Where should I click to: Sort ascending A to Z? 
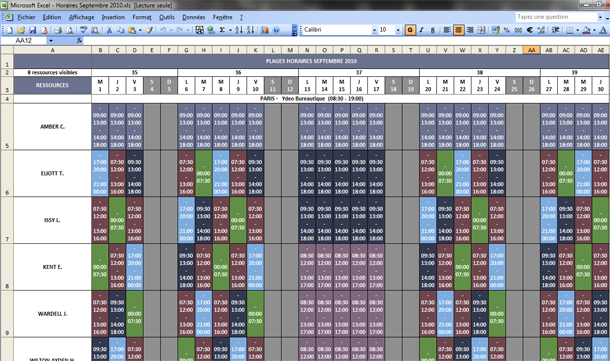click(239, 30)
